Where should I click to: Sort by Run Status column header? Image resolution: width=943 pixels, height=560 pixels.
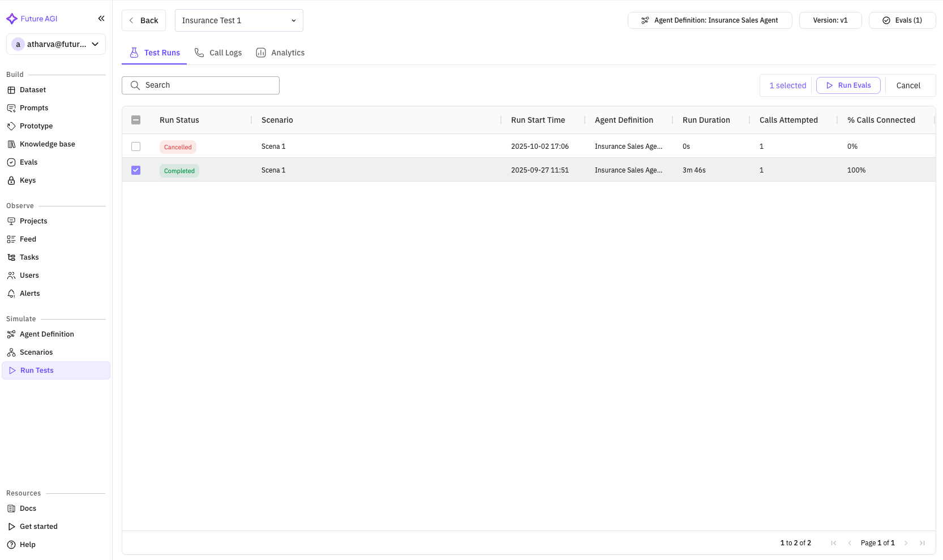point(179,120)
